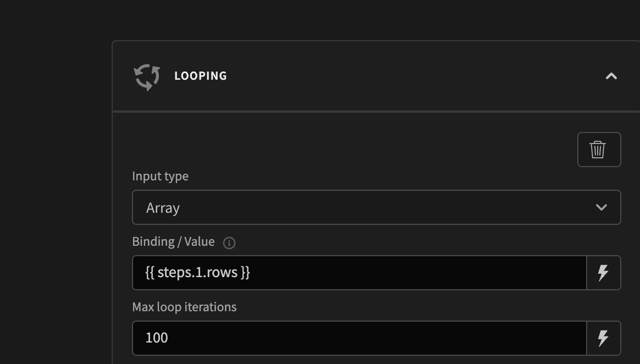The width and height of the screenshot is (640, 364).
Task: Delete the loop configuration via the trash icon
Action: [x=599, y=149]
